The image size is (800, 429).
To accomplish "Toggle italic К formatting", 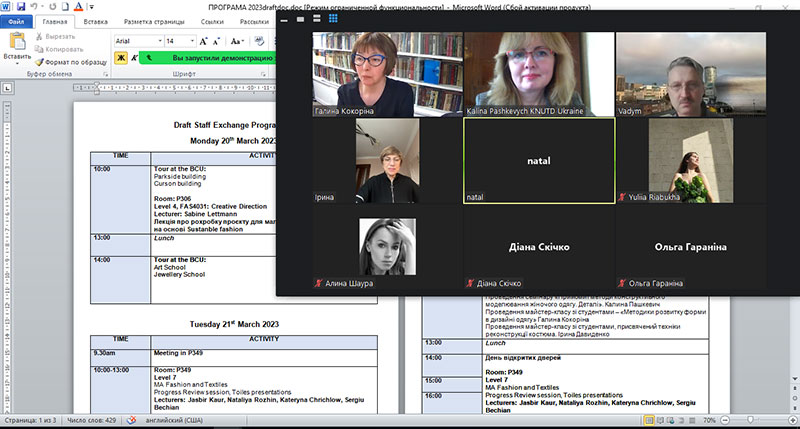I will coord(134,58).
